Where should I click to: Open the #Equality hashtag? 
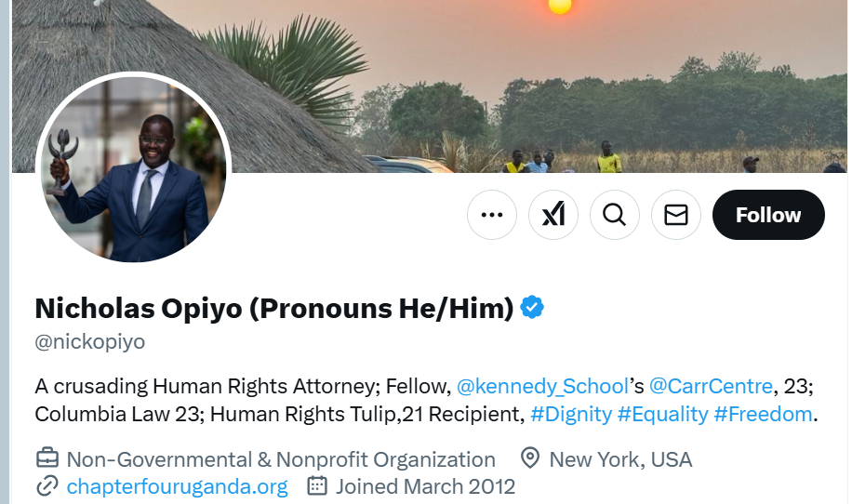tap(662, 414)
